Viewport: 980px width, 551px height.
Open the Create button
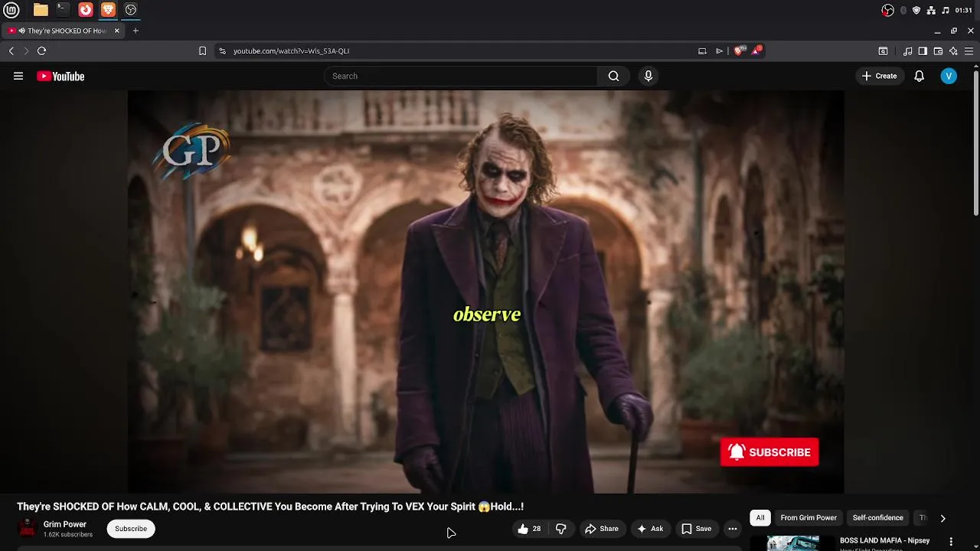pos(879,76)
